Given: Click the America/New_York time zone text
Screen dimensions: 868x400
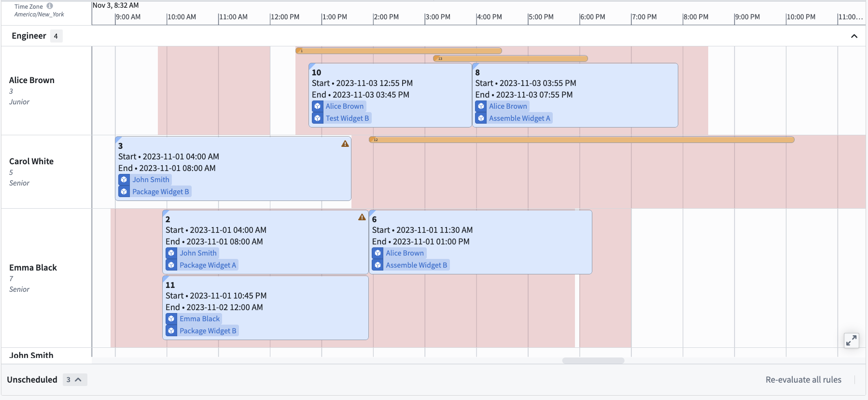Looking at the screenshot, I should pyautogui.click(x=39, y=14).
